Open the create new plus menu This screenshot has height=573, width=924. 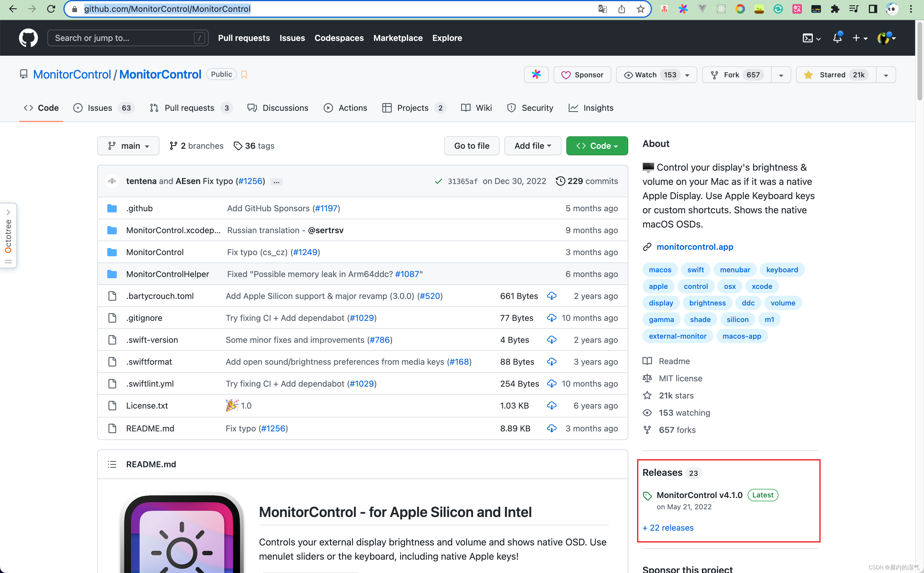pos(860,38)
